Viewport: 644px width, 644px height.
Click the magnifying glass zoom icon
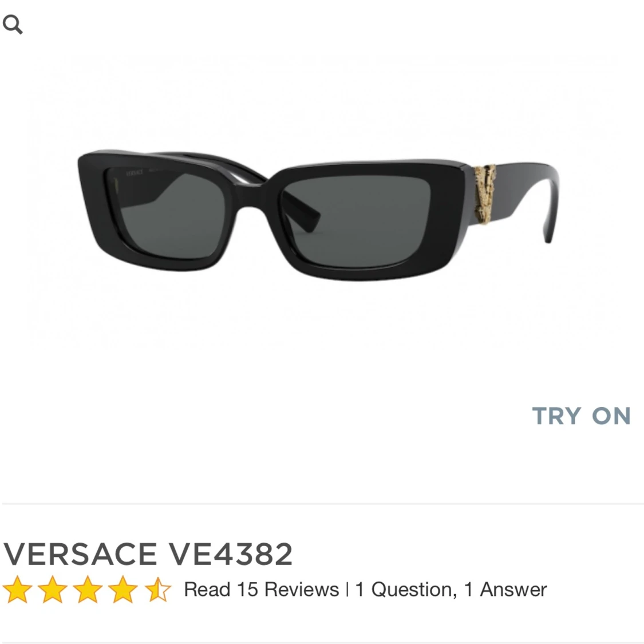13,25
